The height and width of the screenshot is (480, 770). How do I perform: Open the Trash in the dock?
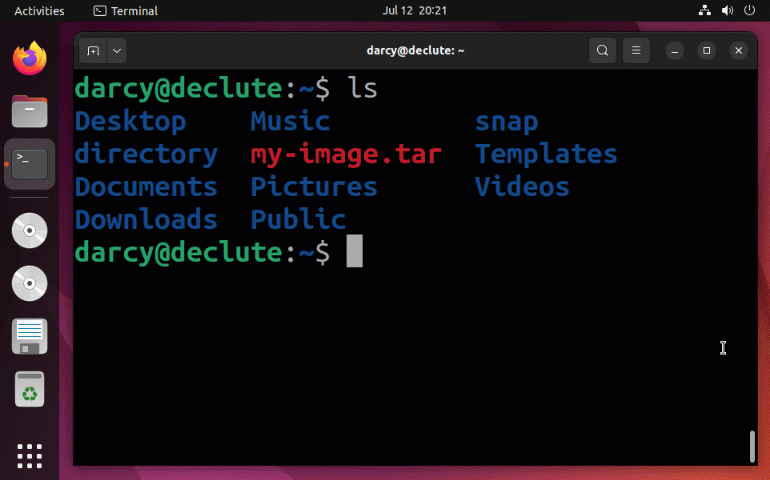point(30,389)
